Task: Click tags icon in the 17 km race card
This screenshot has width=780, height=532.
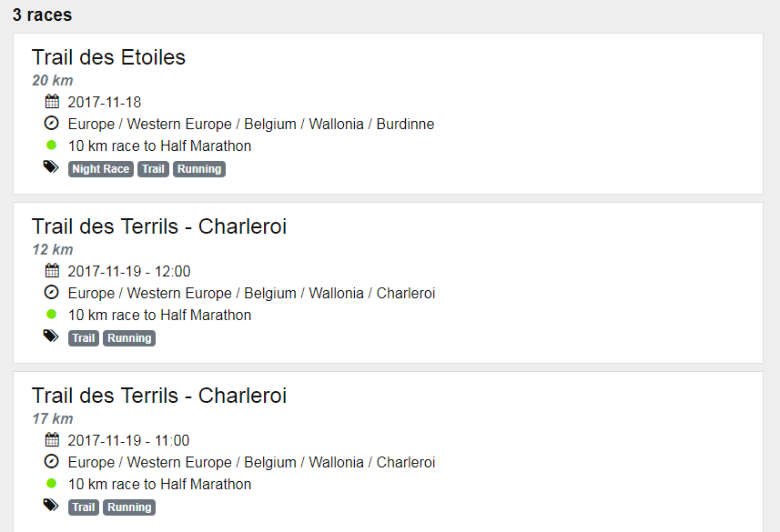Action: (x=51, y=506)
